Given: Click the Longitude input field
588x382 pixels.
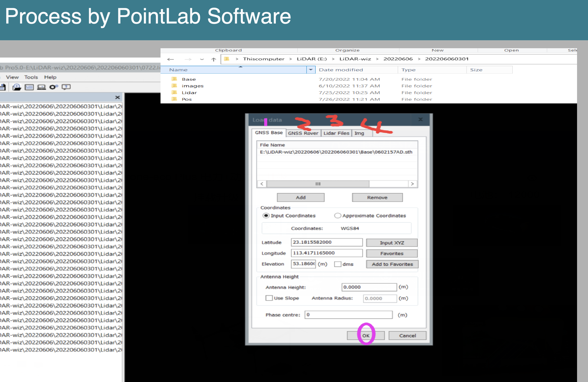Looking at the screenshot, I should [327, 253].
